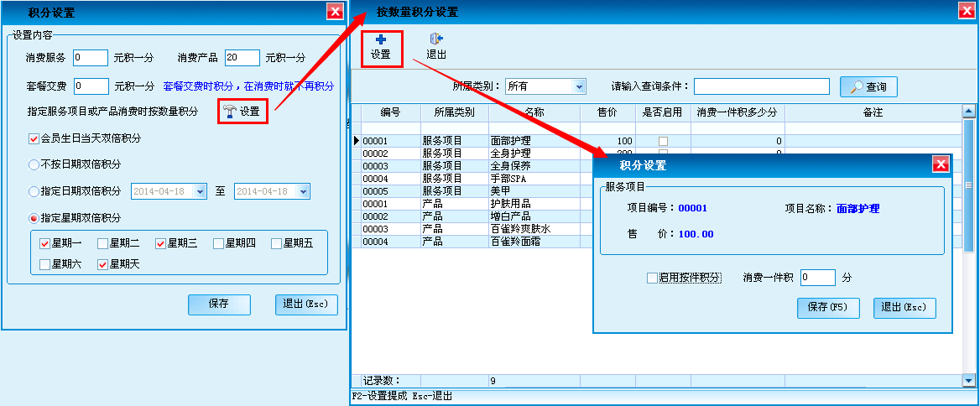Open the start date dropdown picker
The width and height of the screenshot is (980, 406).
point(200,191)
